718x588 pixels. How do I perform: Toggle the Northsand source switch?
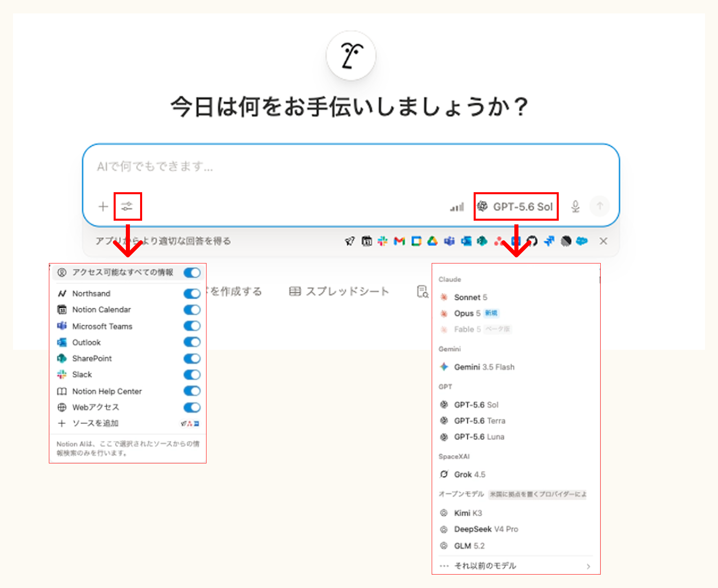(x=192, y=294)
